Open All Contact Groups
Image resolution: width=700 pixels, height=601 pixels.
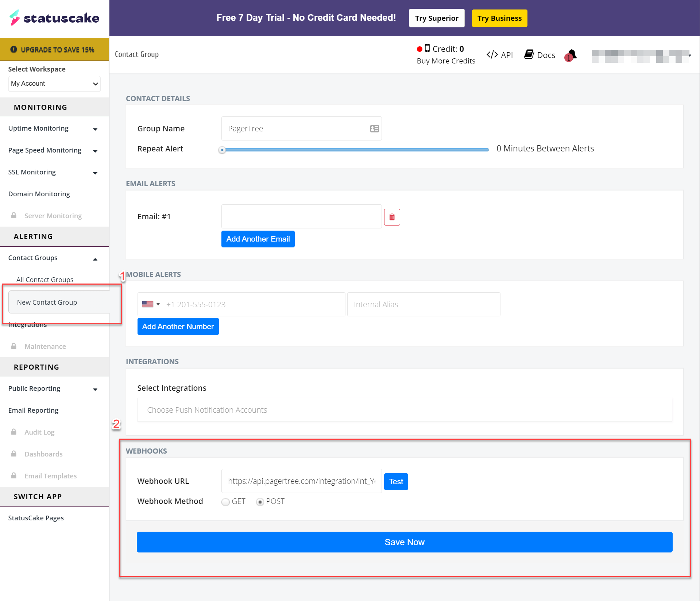click(45, 280)
